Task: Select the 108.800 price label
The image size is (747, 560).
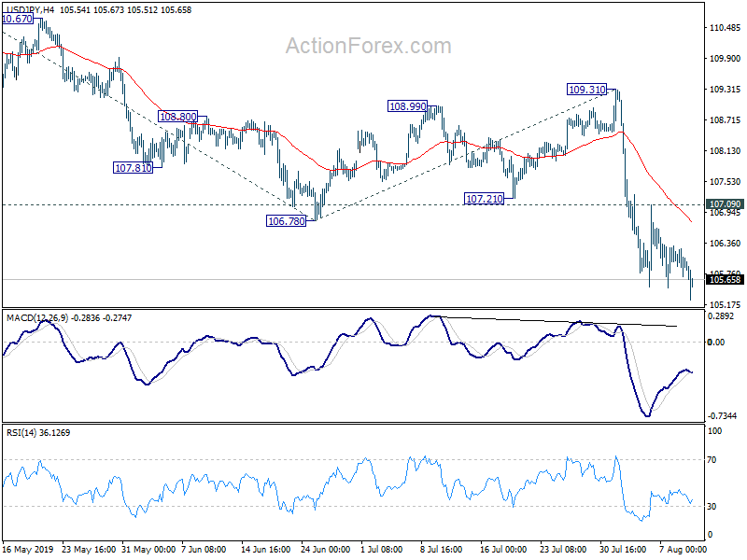Action: point(177,117)
